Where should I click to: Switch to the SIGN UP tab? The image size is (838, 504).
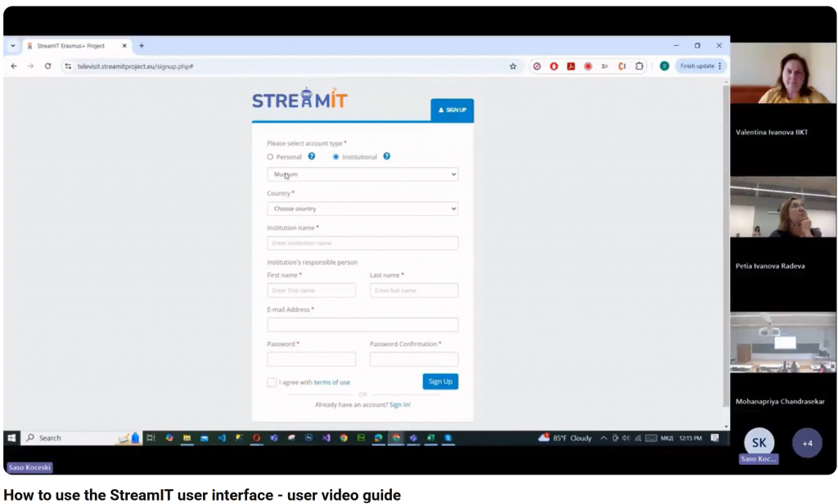(452, 110)
